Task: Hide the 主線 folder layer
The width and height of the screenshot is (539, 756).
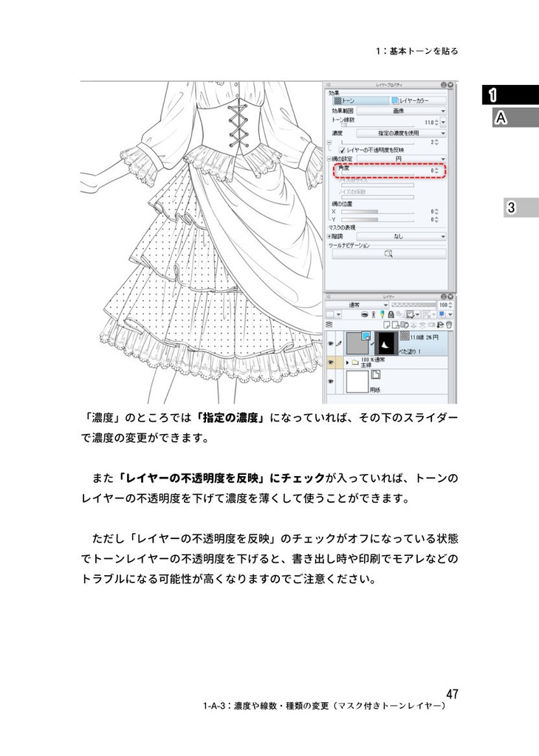Action: pos(331,362)
